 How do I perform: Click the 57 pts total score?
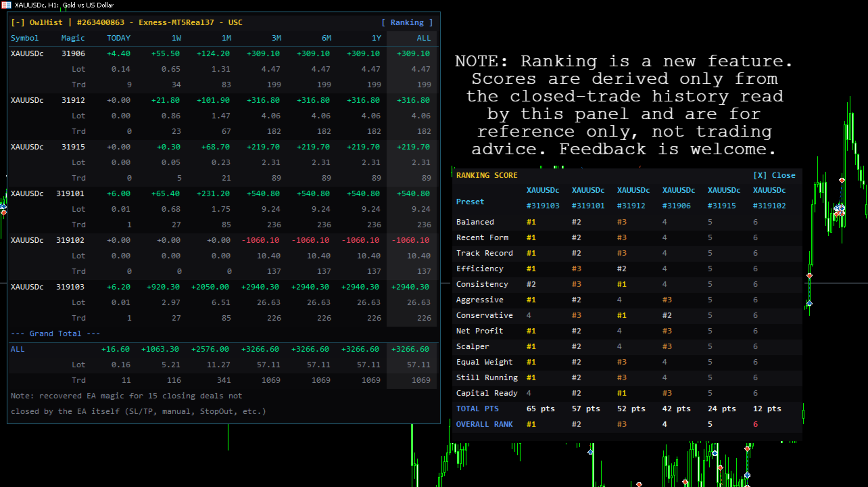tap(586, 409)
